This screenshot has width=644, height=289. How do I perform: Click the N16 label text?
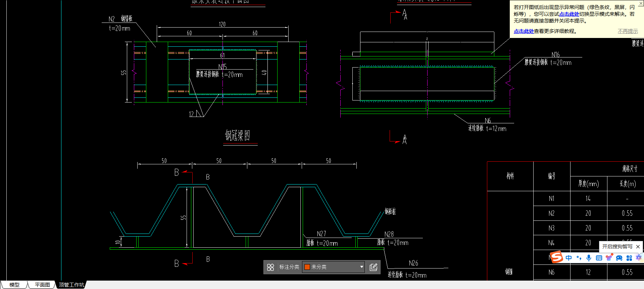coord(555,54)
